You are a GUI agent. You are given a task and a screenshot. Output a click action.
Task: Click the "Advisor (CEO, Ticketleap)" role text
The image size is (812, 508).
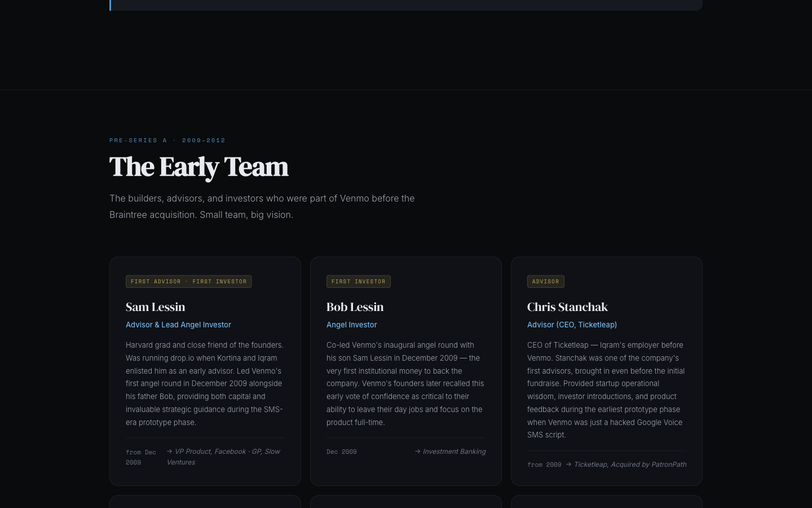click(572, 325)
